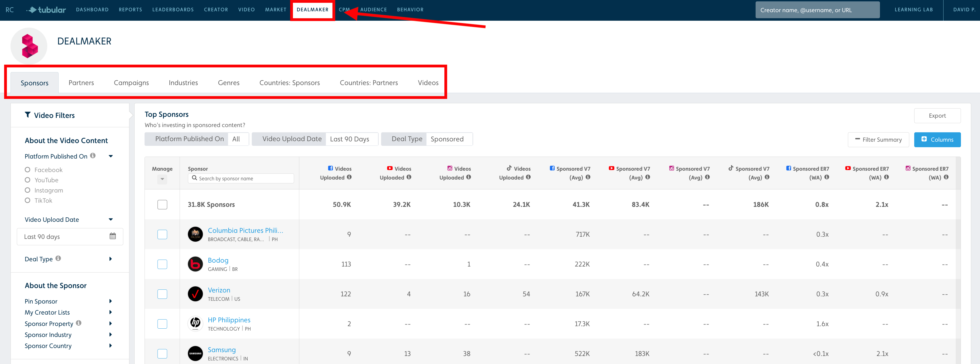Click the calendar icon in date field
Image resolution: width=980 pixels, height=364 pixels.
[112, 236]
